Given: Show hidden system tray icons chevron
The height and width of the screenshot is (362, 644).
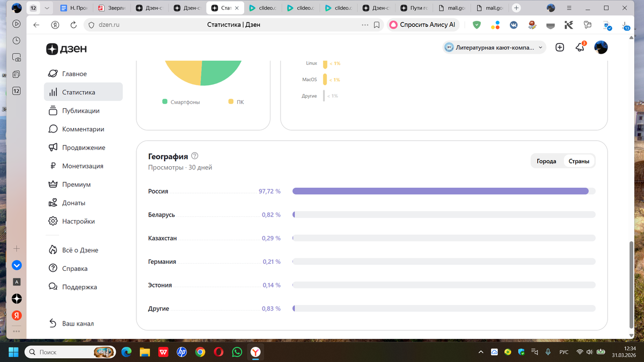Looking at the screenshot, I should 480,352.
